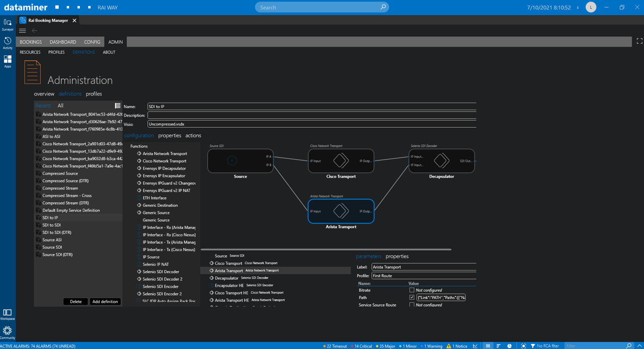Open the Apps sidebar panel
Image resolution: width=644 pixels, height=349 pixels.
coord(8,61)
